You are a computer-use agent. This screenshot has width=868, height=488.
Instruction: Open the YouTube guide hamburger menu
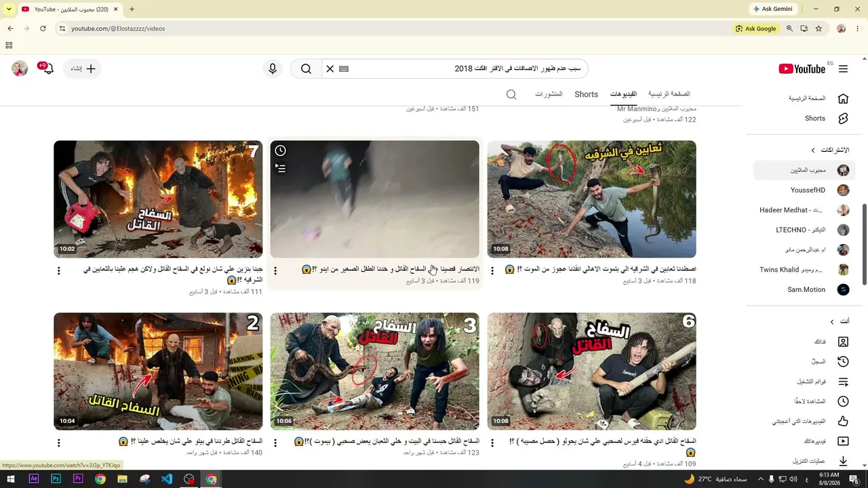coord(843,68)
